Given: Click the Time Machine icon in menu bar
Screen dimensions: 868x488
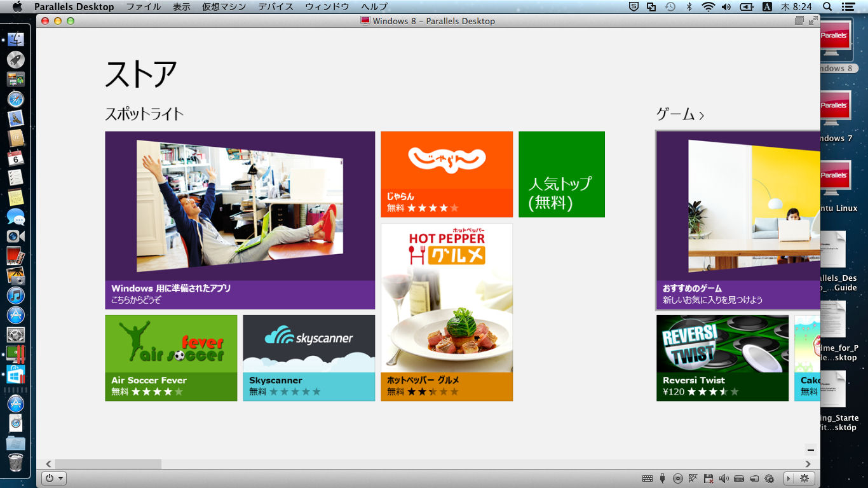Looking at the screenshot, I should click(670, 6).
